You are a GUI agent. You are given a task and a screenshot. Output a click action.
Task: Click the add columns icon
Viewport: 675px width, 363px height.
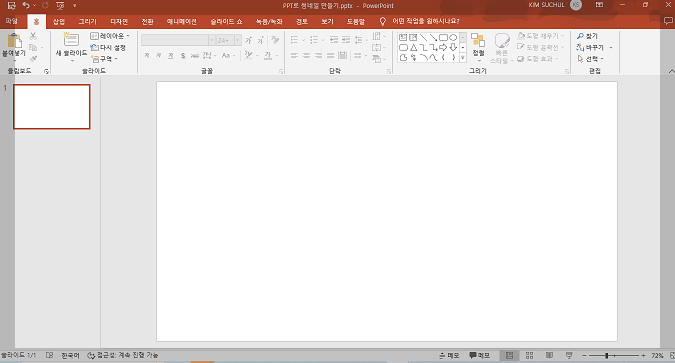358,56
